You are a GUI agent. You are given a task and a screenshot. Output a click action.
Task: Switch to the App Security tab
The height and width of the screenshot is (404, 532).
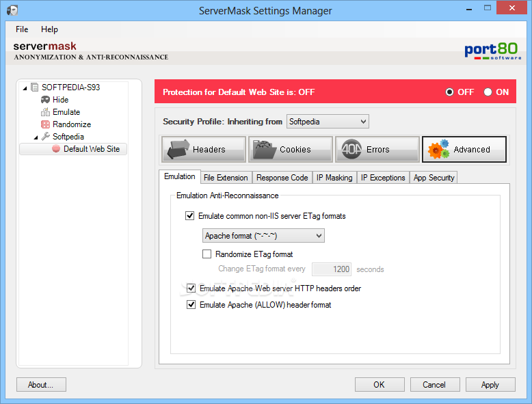tap(434, 178)
